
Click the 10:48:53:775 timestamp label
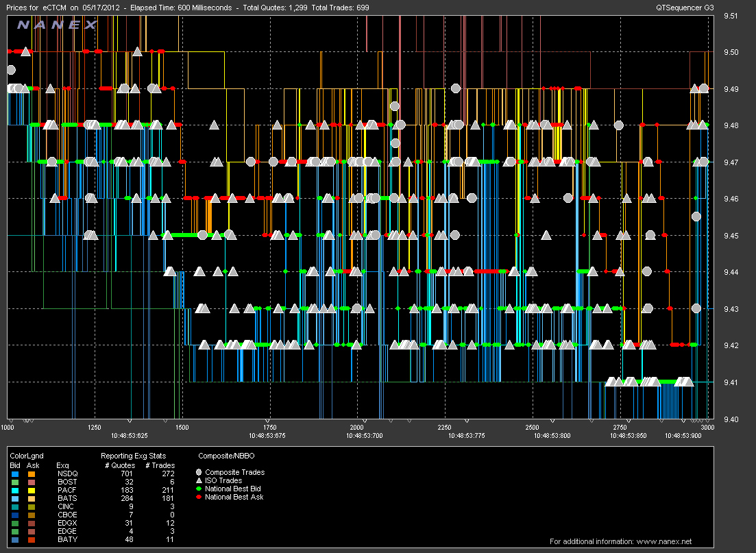pos(467,436)
